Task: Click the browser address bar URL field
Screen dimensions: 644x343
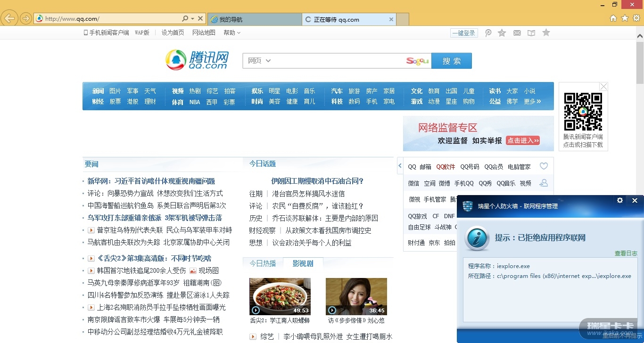Action: click(x=112, y=19)
